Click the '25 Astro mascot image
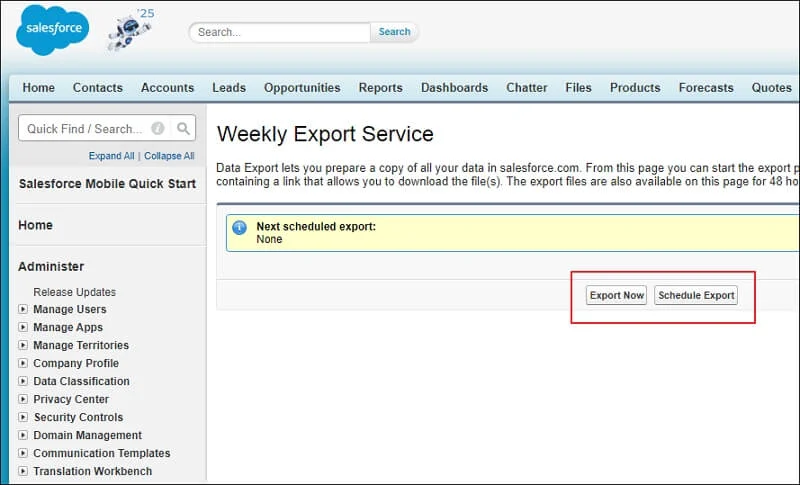Viewport: 800px width, 485px height. pos(131,30)
